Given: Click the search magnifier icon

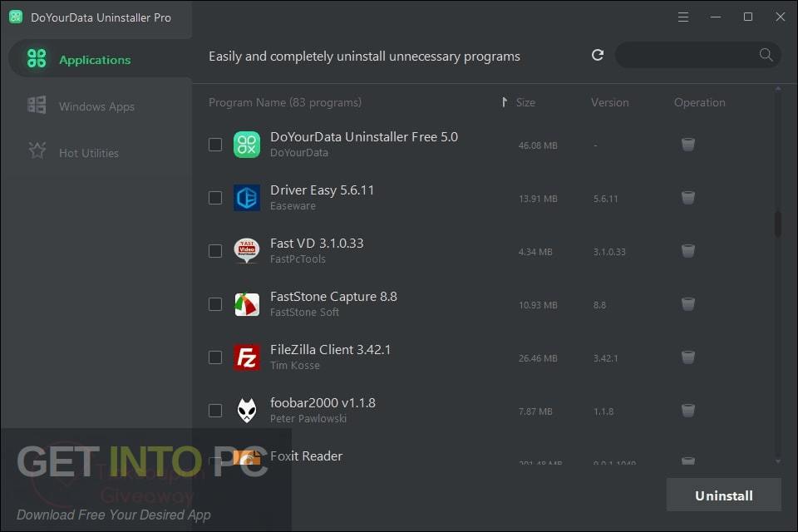Looking at the screenshot, I should [766, 55].
